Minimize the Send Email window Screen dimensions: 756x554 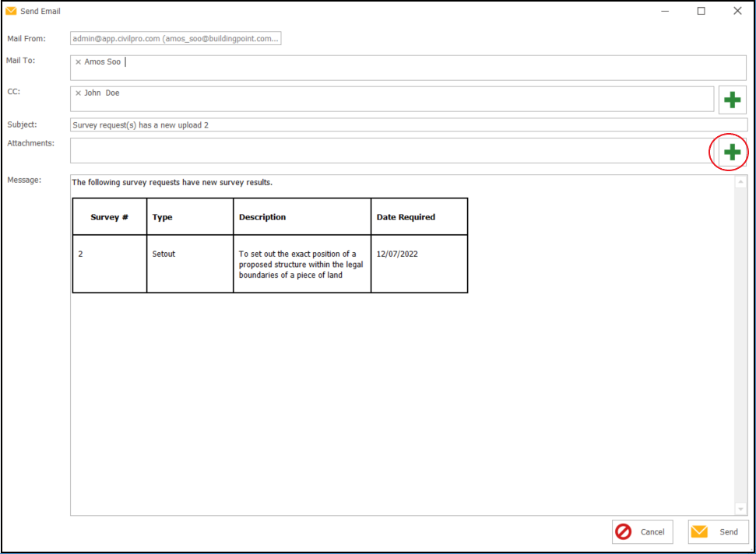pos(665,11)
